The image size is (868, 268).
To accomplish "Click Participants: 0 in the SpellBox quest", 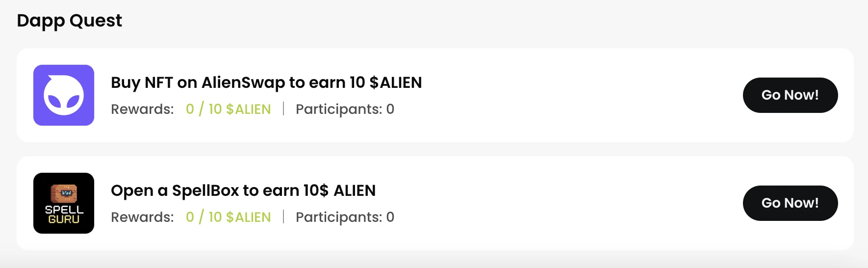I will coord(345,217).
